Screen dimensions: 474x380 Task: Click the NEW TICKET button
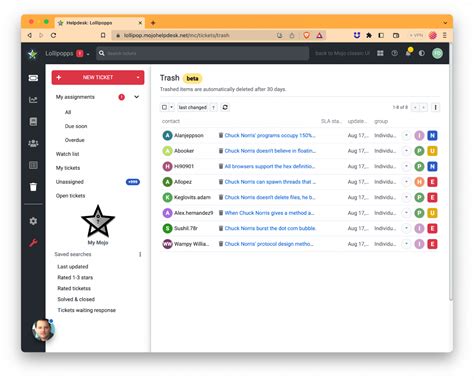98,77
